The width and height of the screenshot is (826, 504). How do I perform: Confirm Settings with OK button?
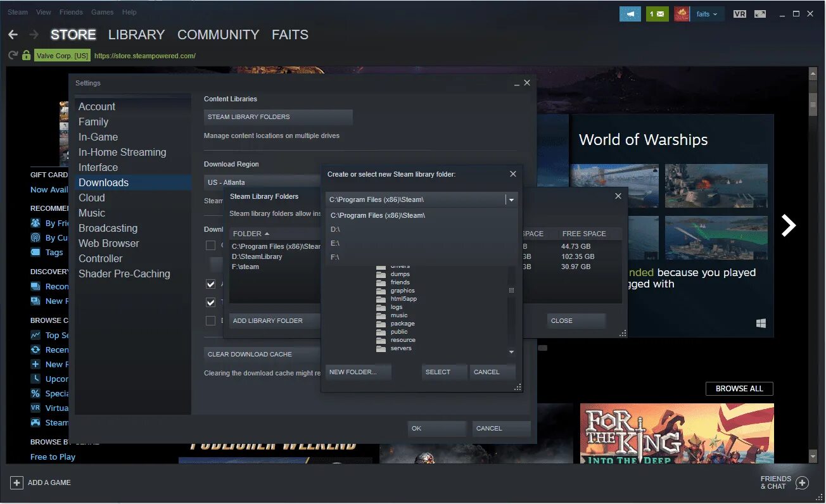tap(437, 429)
